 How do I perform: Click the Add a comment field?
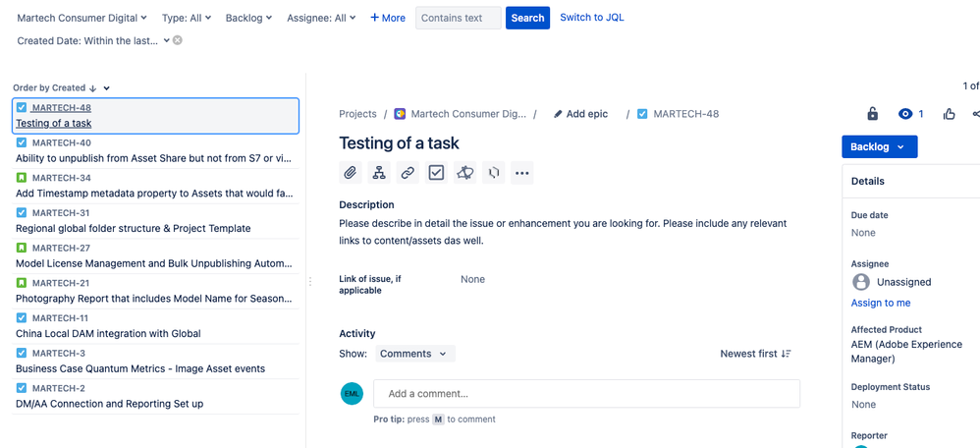point(587,394)
